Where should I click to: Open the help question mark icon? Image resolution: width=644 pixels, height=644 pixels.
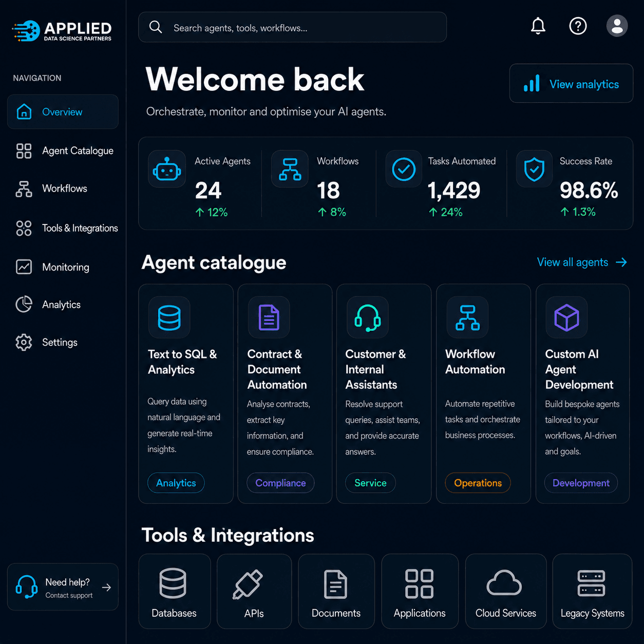[x=578, y=26]
